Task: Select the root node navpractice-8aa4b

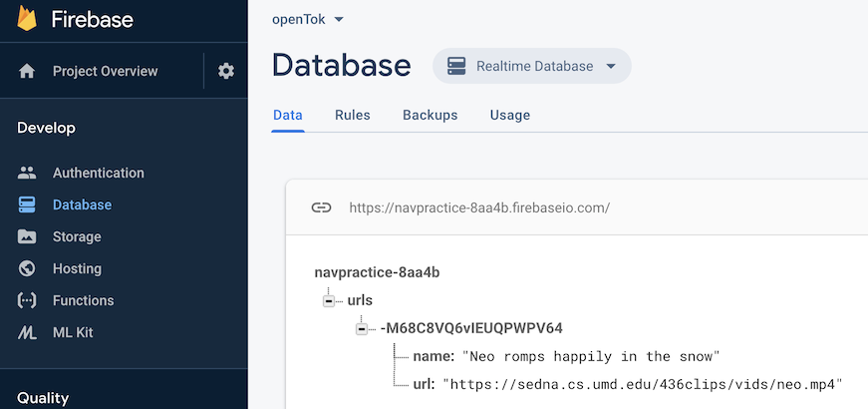Action: point(377,272)
